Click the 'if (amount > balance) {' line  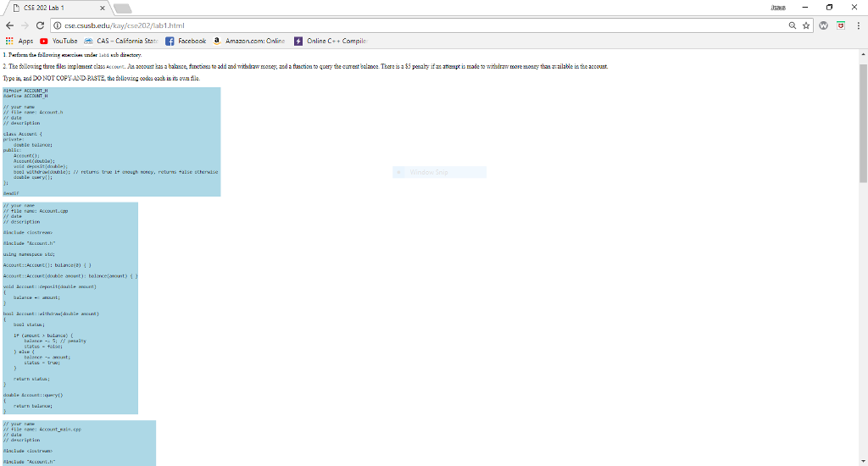pyautogui.click(x=43, y=336)
